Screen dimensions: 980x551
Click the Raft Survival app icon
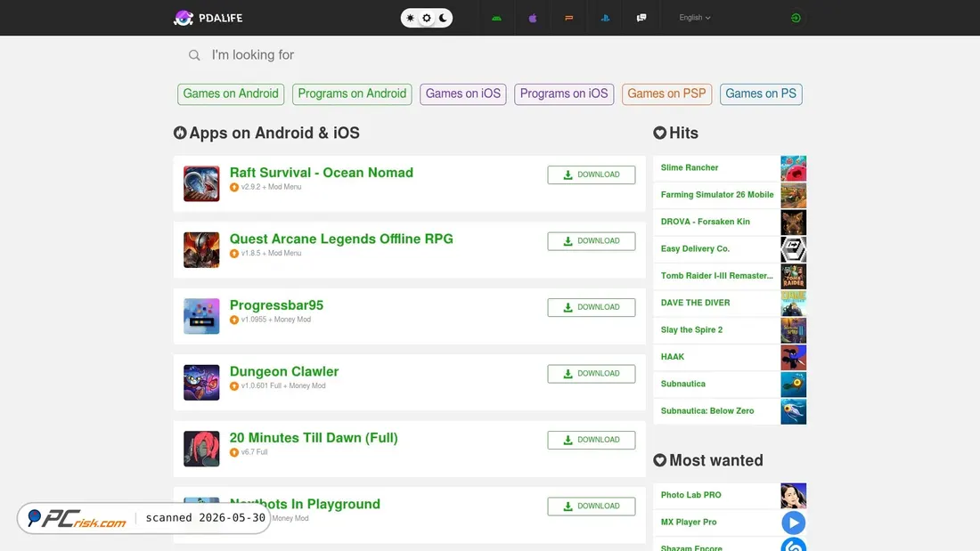coord(201,183)
